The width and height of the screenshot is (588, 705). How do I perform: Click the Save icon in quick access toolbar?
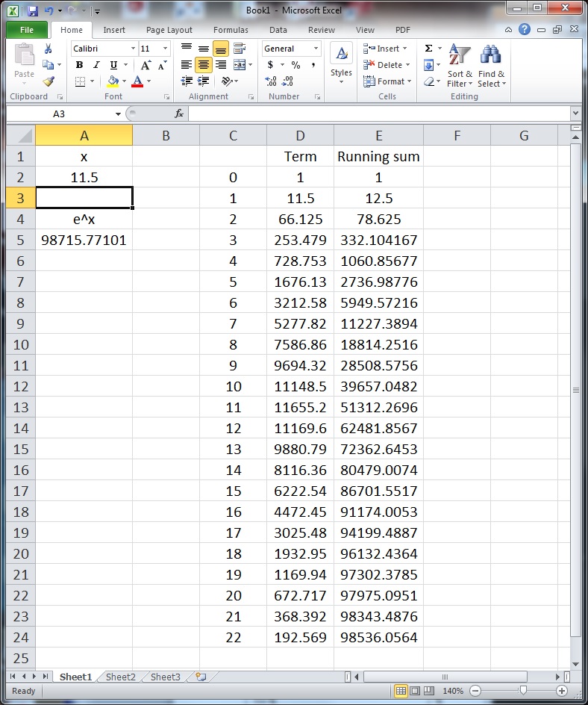(x=32, y=11)
